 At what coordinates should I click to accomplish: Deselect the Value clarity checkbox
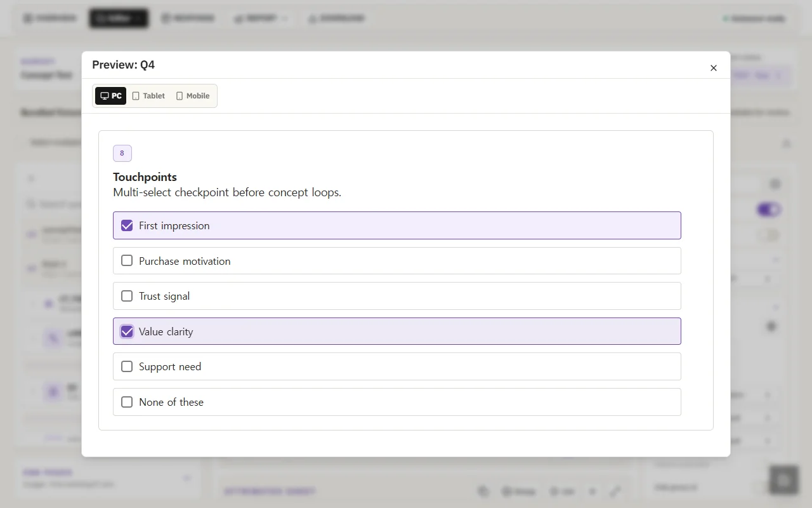(x=127, y=331)
